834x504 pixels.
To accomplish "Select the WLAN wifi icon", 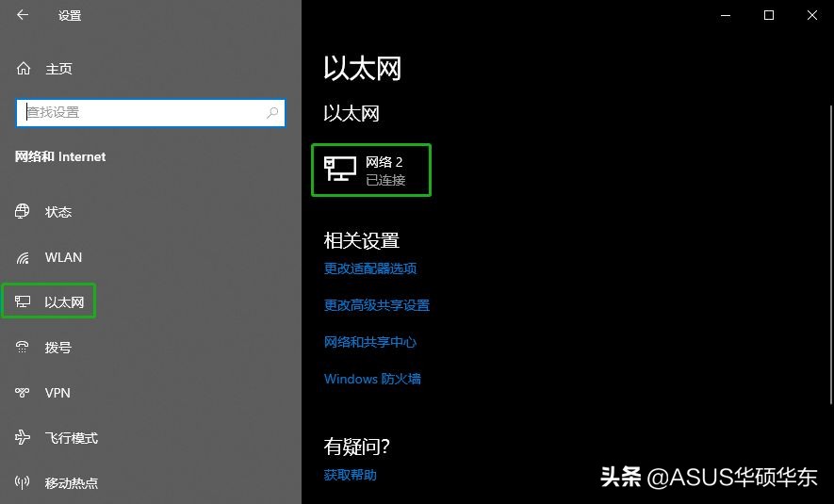I will point(23,258).
